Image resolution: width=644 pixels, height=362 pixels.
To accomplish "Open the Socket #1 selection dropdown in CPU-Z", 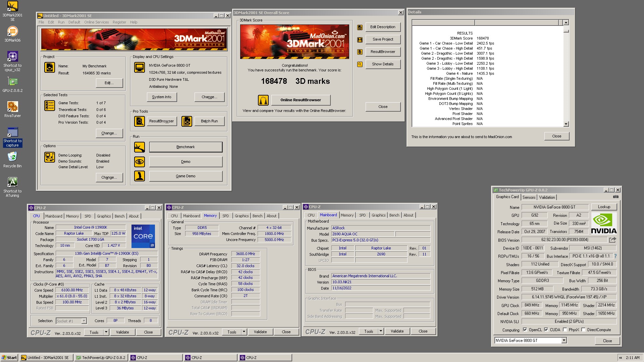I will (84, 321).
